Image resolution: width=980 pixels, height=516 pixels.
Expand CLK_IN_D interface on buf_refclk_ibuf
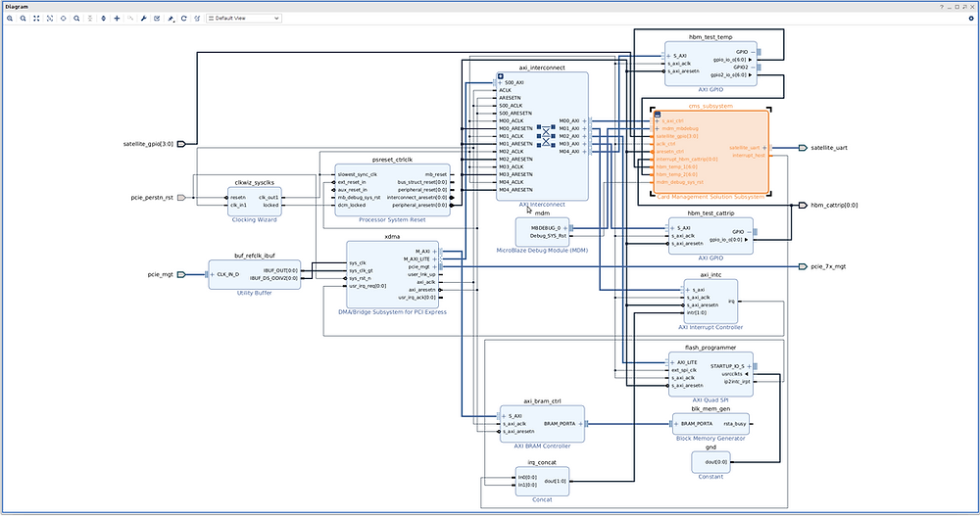(x=213, y=274)
